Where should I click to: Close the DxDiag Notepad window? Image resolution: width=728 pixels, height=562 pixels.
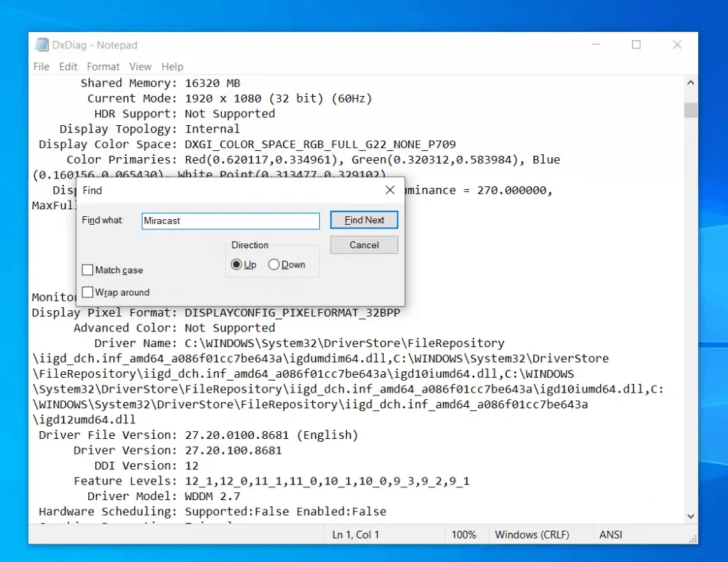677,45
